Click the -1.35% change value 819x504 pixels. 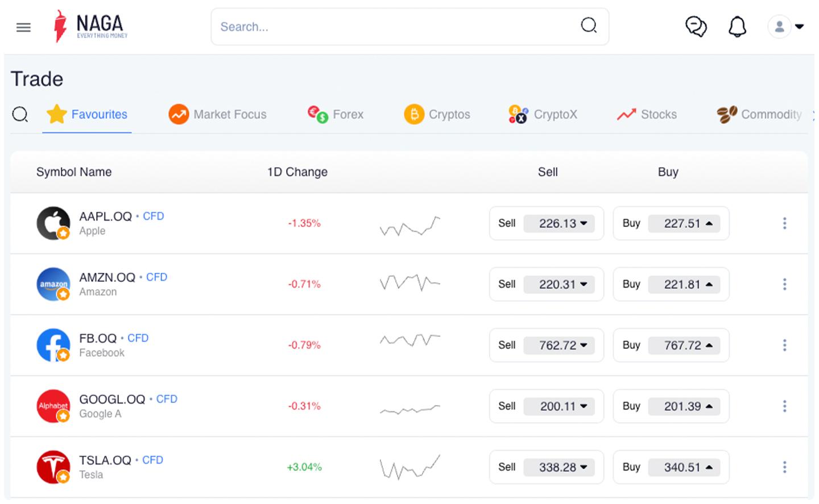pyautogui.click(x=304, y=223)
